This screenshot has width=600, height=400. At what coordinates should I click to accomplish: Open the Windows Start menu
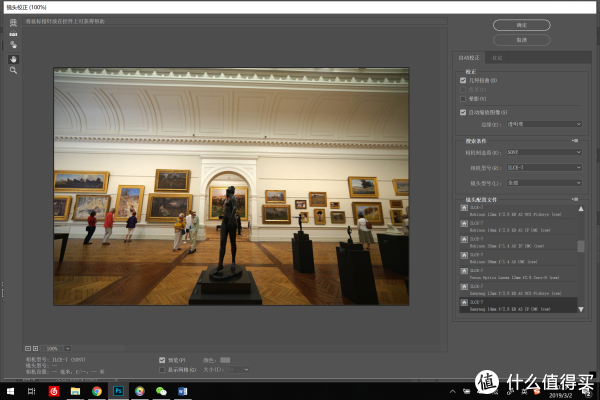point(10,391)
